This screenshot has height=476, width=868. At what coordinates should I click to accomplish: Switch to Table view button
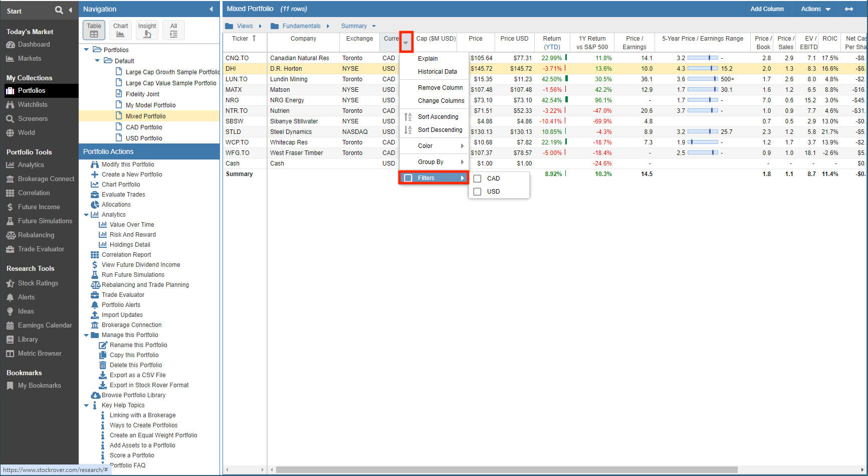click(94, 30)
